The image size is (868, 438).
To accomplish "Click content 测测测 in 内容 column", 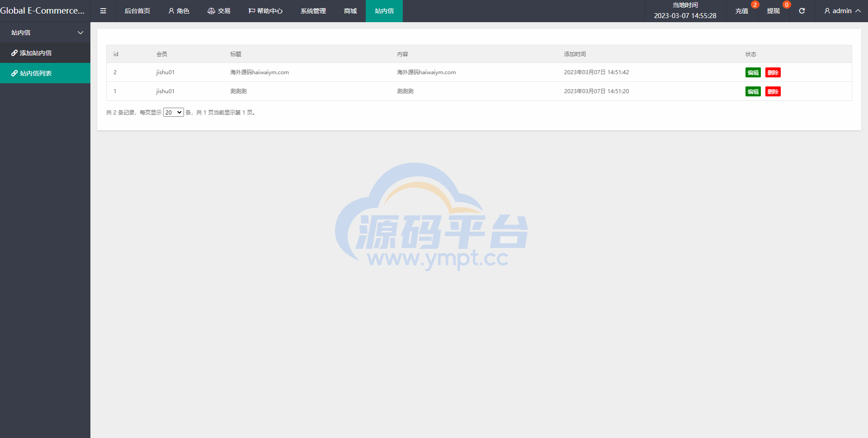I will [x=405, y=91].
